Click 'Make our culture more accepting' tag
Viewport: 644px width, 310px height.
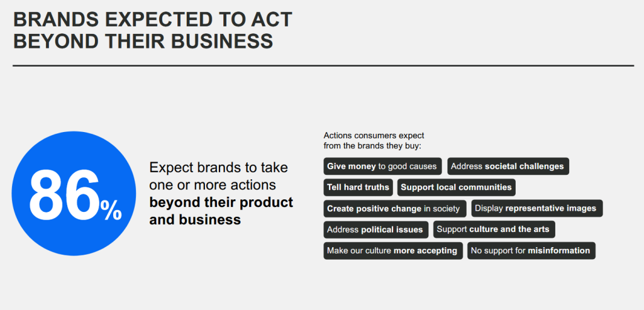coord(393,250)
